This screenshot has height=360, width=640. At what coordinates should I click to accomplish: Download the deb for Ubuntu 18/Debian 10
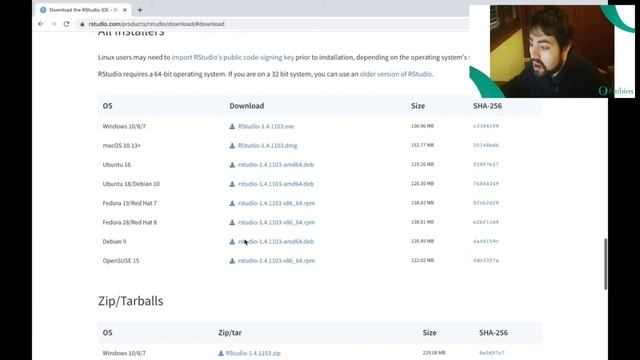coord(276,184)
